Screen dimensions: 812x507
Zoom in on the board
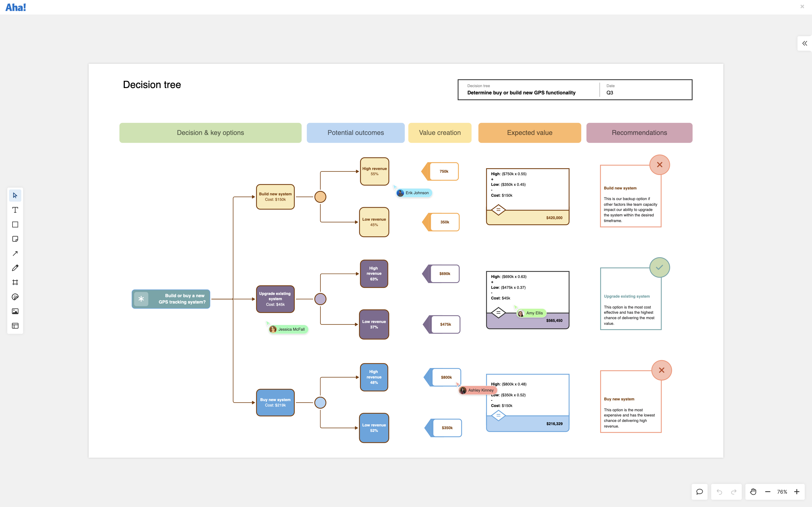[797, 492]
